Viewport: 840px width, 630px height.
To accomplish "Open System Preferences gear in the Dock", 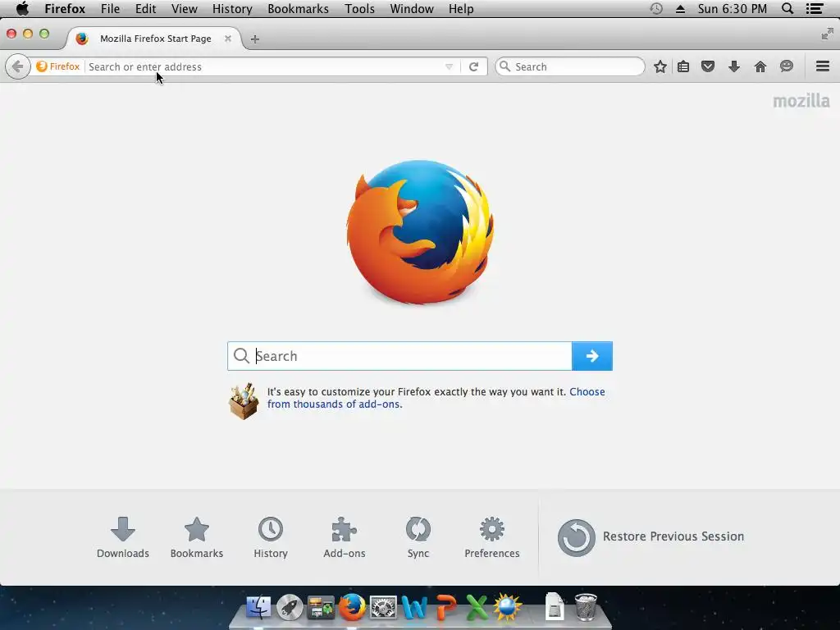I will [384, 608].
